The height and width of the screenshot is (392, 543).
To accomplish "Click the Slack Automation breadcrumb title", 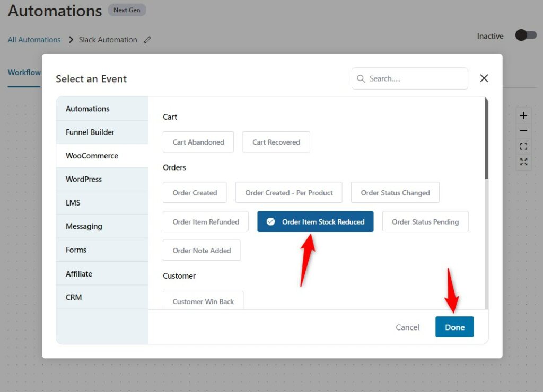I will [108, 40].
